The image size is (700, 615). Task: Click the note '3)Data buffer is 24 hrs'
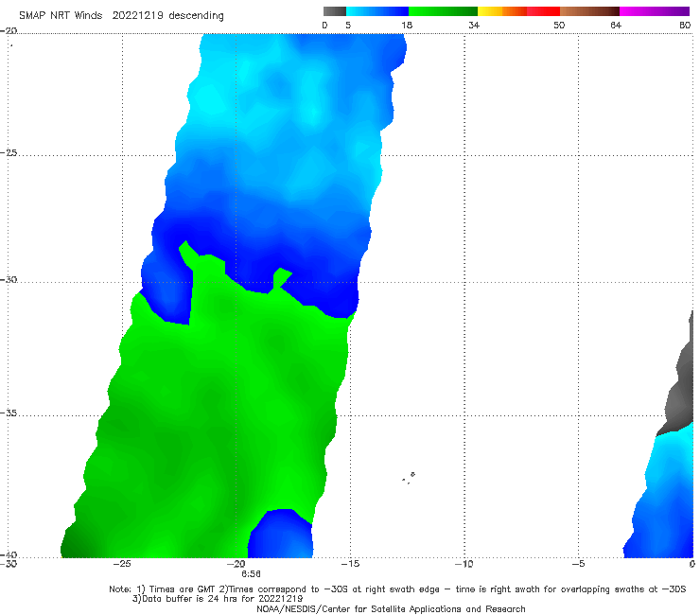tap(218, 599)
